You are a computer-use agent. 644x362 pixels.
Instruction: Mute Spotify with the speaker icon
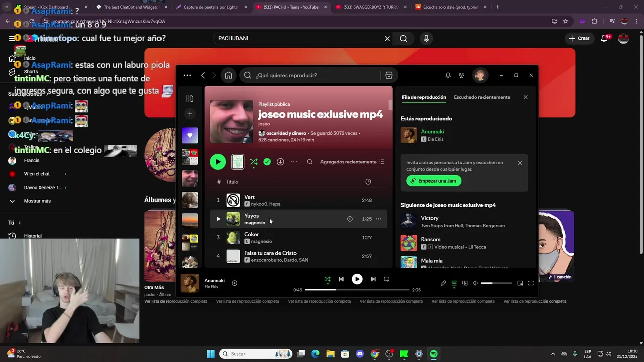475,283
